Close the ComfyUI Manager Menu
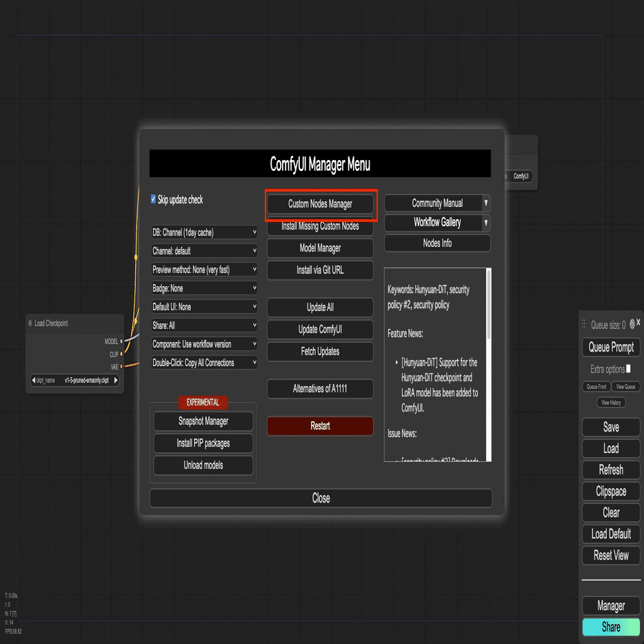The image size is (644, 644). click(x=321, y=499)
